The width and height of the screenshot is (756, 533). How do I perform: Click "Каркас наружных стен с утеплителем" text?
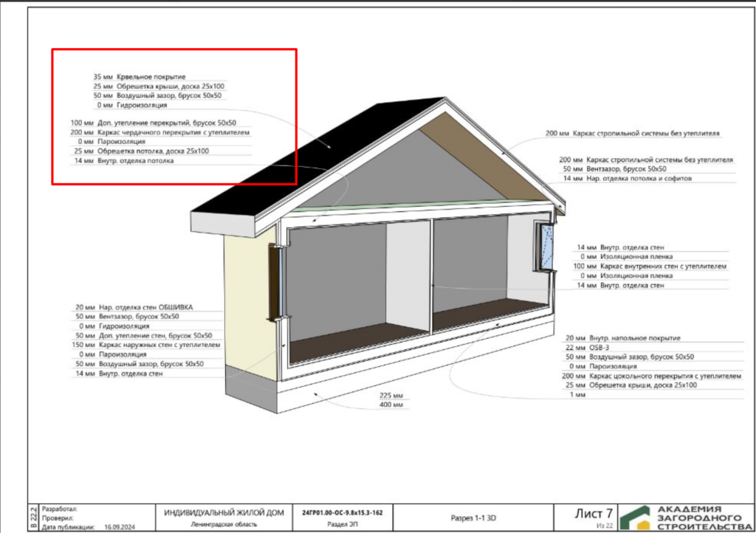pyautogui.click(x=159, y=345)
